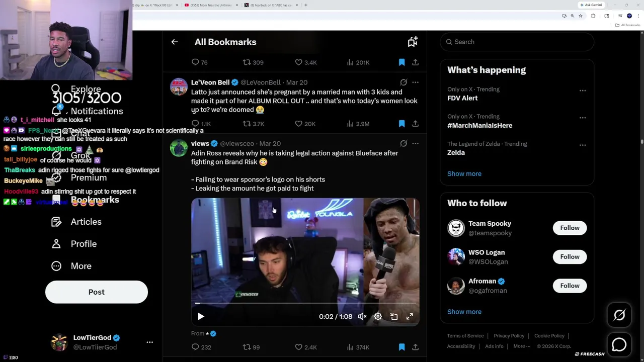View analytics showing 2.9M views
Screen dimensions: 644x362
pos(358,124)
